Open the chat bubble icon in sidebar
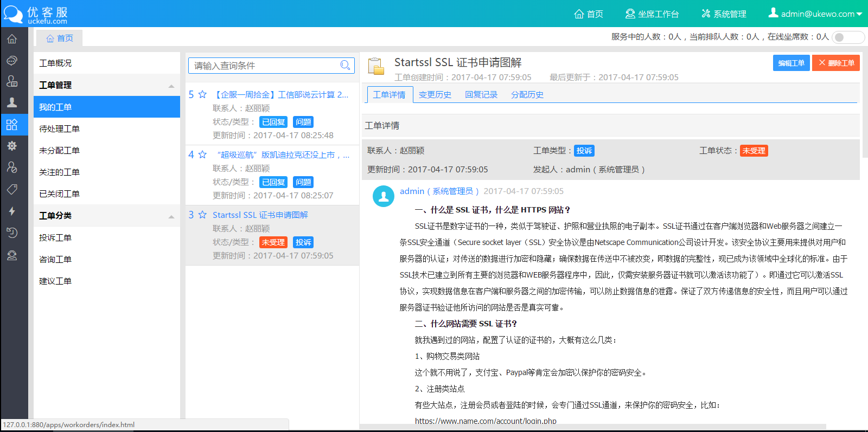868x432 pixels. [12, 60]
